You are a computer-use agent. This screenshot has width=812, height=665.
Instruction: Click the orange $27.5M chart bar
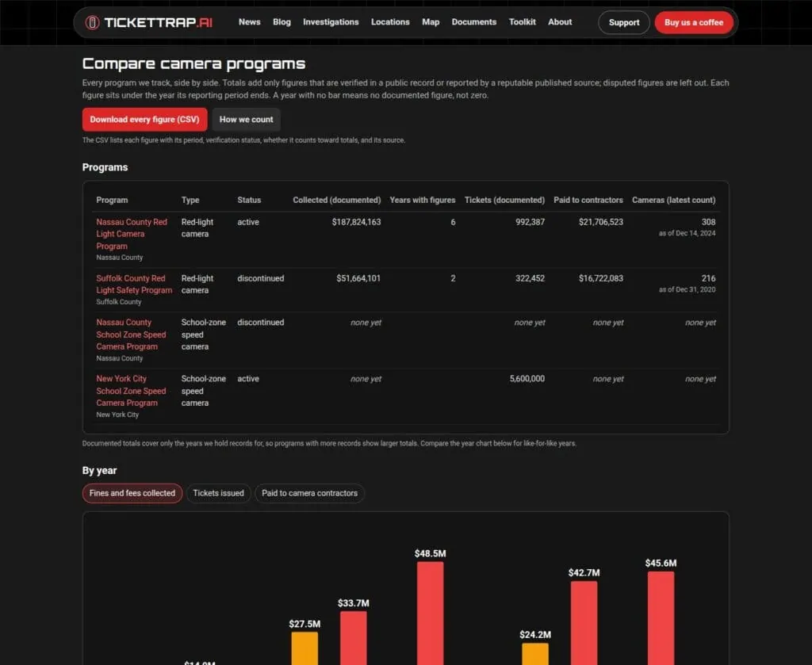pos(304,648)
